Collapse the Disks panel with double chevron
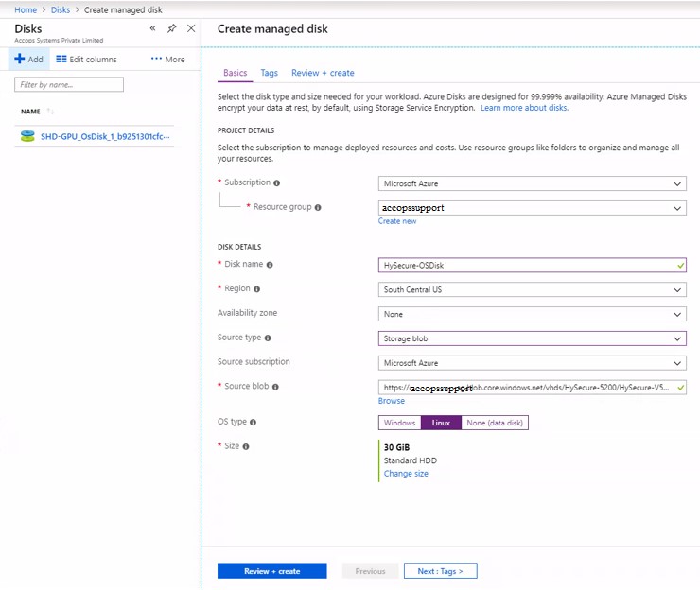 pyautogui.click(x=152, y=28)
